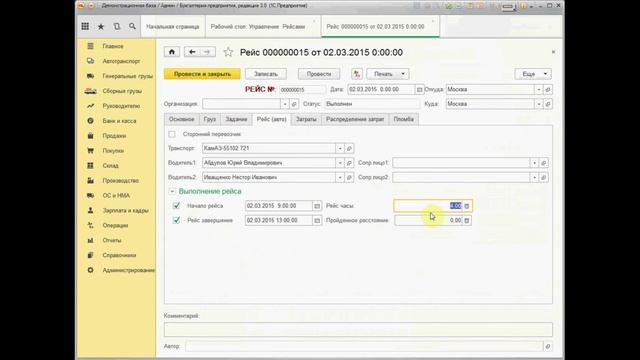Switch to Распределение затрат tab
The height and width of the screenshot is (360, 640).
(x=355, y=119)
